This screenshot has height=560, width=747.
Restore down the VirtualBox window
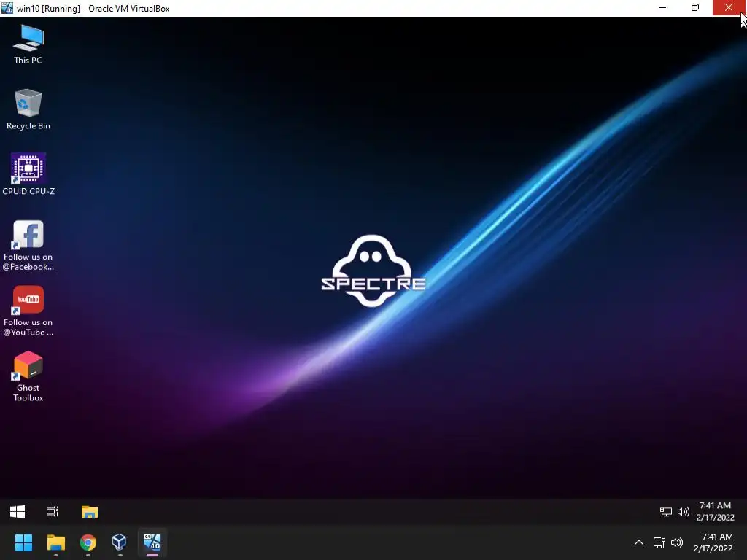tap(695, 7)
